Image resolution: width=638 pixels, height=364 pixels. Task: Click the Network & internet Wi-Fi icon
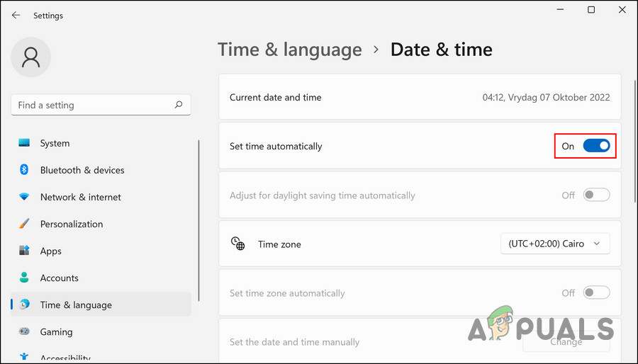pos(25,197)
